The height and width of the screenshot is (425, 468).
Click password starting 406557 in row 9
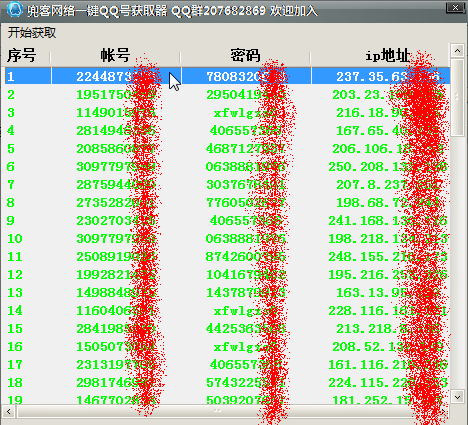point(245,221)
